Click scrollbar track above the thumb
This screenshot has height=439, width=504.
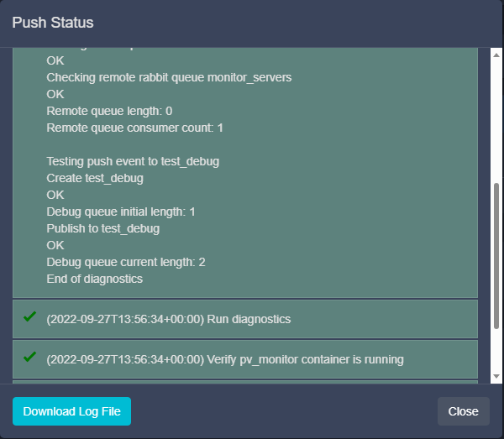coord(496,118)
